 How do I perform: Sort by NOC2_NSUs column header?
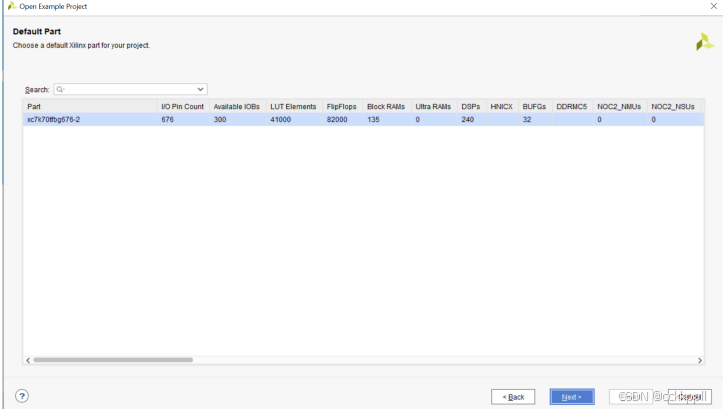click(x=673, y=107)
